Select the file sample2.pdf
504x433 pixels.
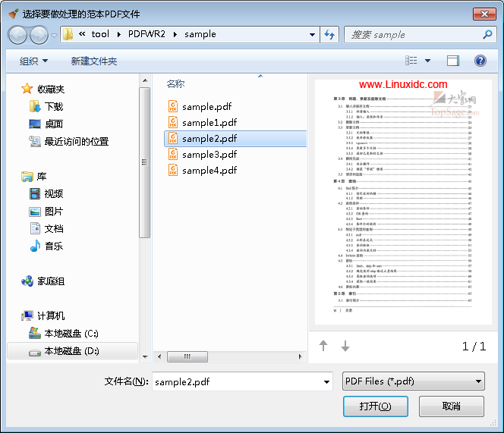click(x=235, y=139)
